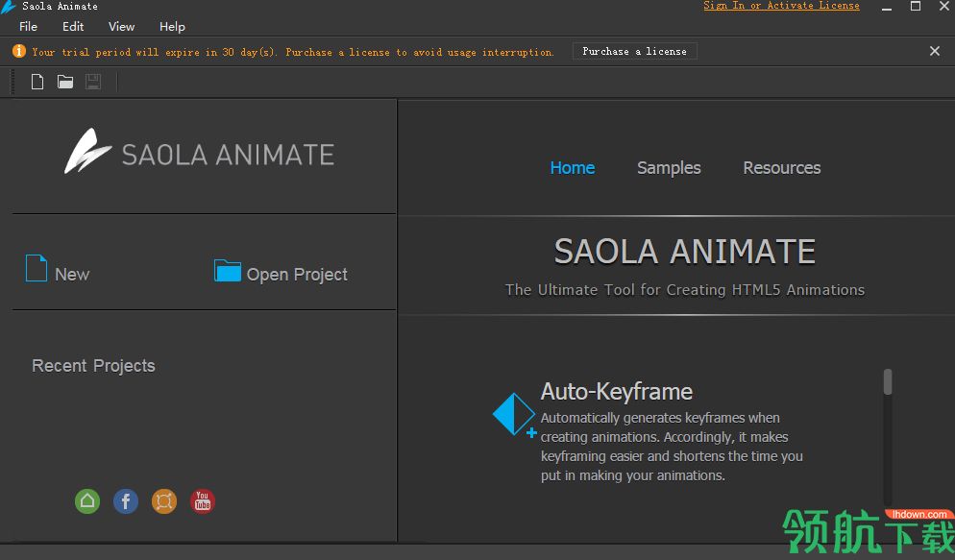The image size is (955, 560).
Task: Open the orange community support icon
Action: [164, 501]
